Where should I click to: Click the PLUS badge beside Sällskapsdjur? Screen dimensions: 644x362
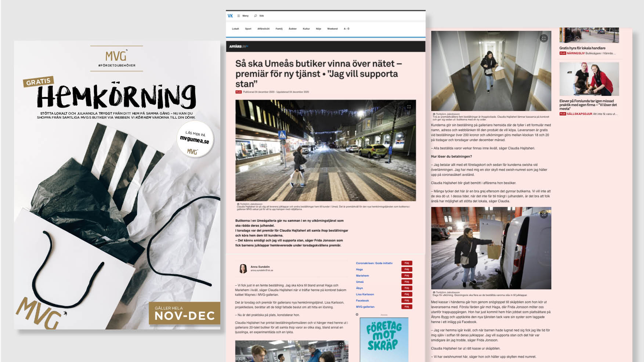coord(562,114)
